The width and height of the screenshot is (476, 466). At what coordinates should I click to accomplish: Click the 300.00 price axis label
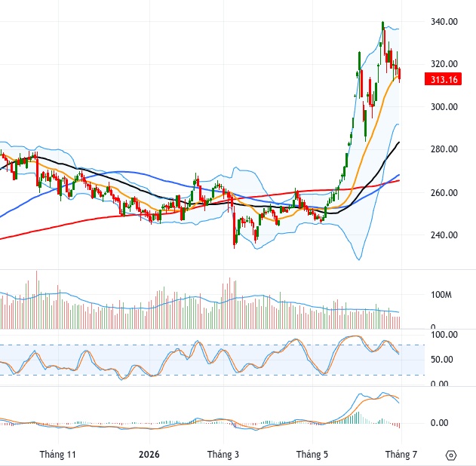pyautogui.click(x=444, y=107)
